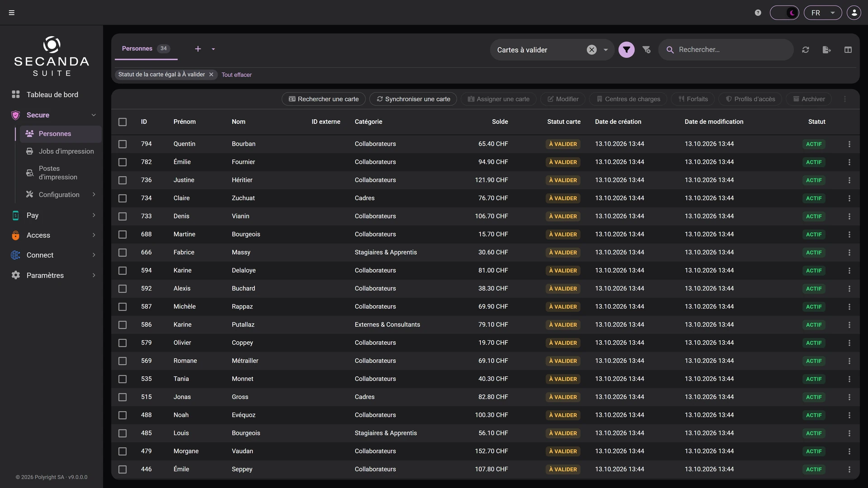
Task: Open Tableau de bord in the sidebar
Action: pyautogui.click(x=52, y=94)
